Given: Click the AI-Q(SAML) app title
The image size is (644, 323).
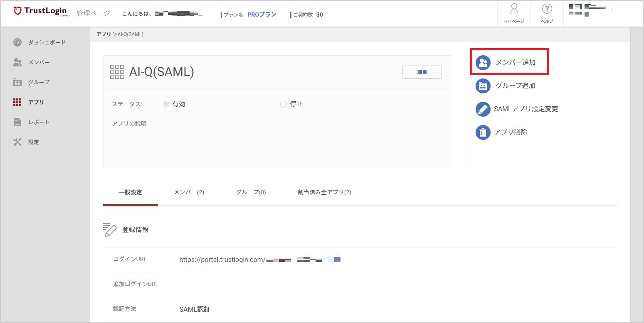Looking at the screenshot, I should 162,72.
